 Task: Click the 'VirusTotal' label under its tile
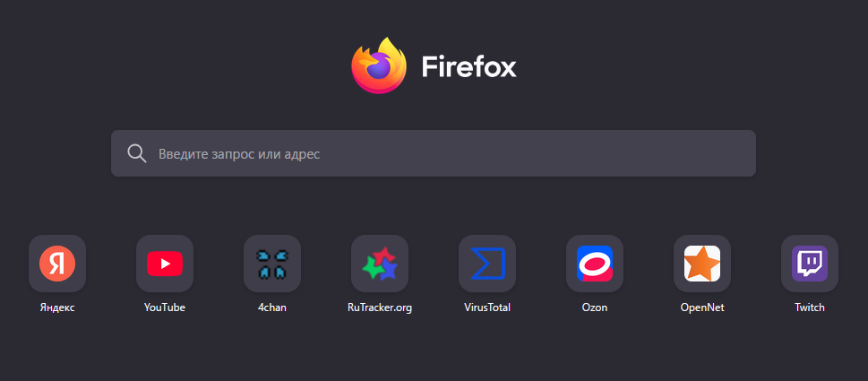point(487,307)
